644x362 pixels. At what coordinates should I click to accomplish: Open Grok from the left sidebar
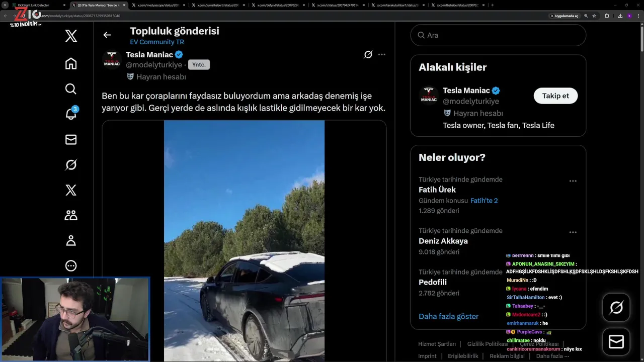[x=71, y=164]
